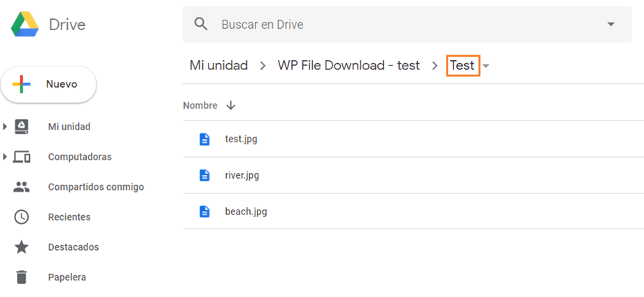Screen dimensions: 644x297
Task: Expand the Computadoras tree
Action: 6,157
